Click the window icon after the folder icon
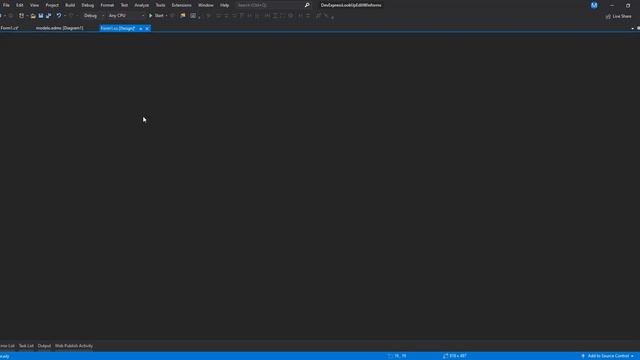Image resolution: width=640 pixels, height=360 pixels. click(193, 16)
